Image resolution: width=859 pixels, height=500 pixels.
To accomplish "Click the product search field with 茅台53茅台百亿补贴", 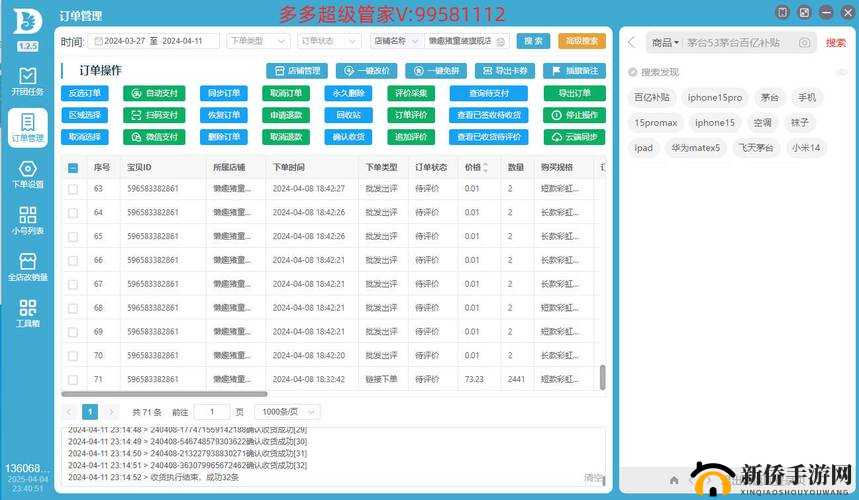I will coord(733,43).
